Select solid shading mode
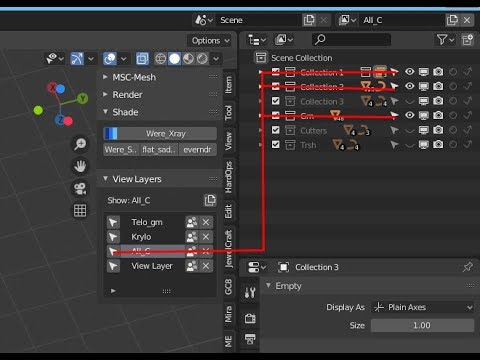This screenshot has width=480, height=360. (x=174, y=59)
